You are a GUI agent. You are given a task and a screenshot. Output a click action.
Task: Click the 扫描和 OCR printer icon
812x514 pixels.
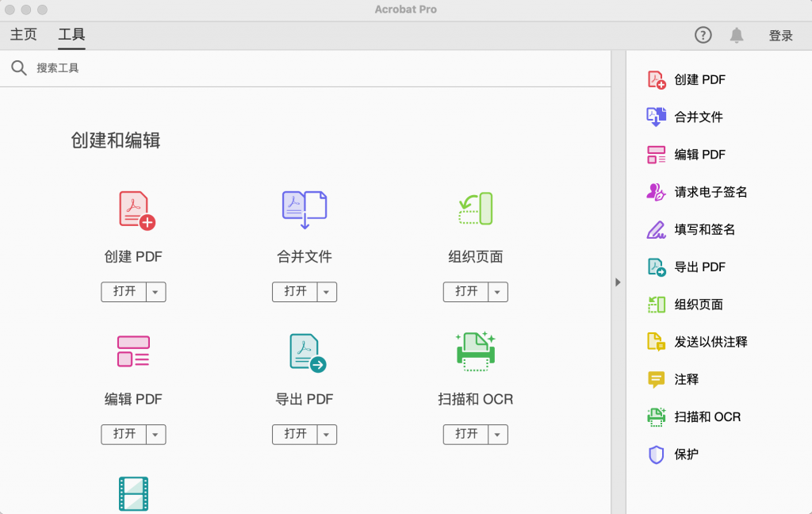[x=475, y=351]
